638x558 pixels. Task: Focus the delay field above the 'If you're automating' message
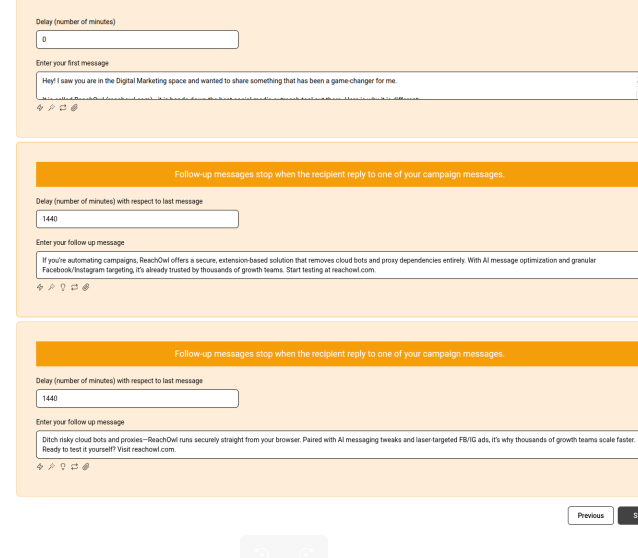[137, 219]
